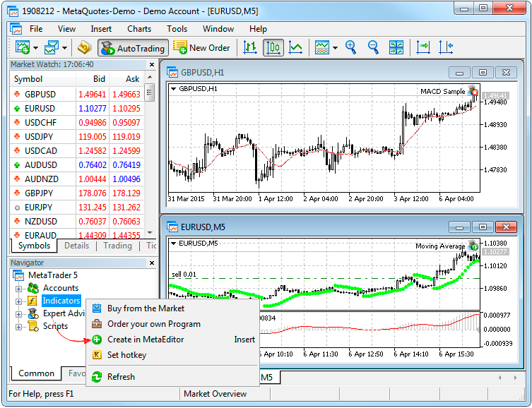Open the Window menu
532x408 pixels.
click(218, 29)
